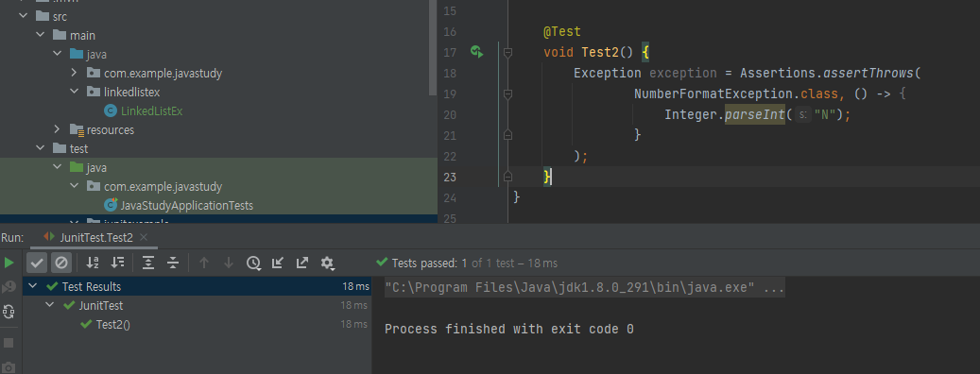Open test history clock dropdown
The image size is (980, 374).
coord(253,263)
